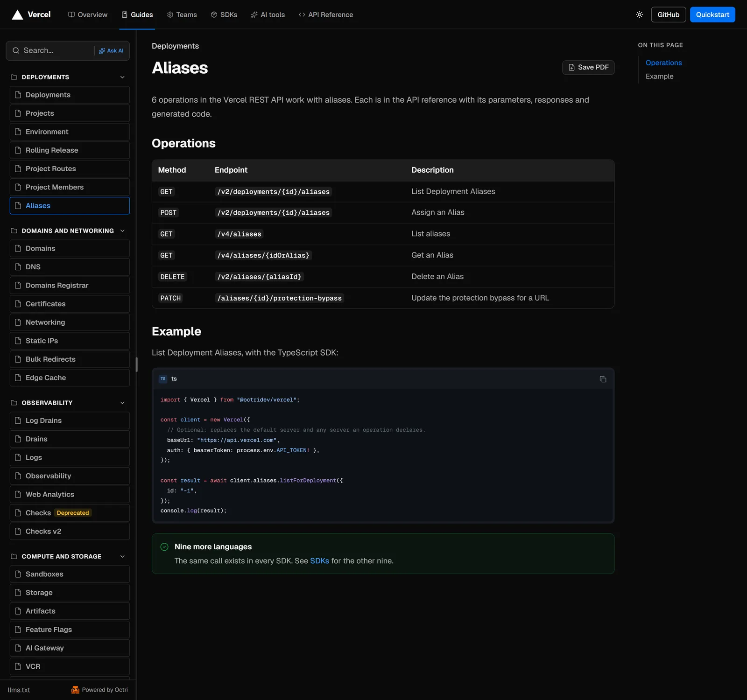Click the Save PDF document icon
This screenshot has height=700, width=747.
coord(571,67)
